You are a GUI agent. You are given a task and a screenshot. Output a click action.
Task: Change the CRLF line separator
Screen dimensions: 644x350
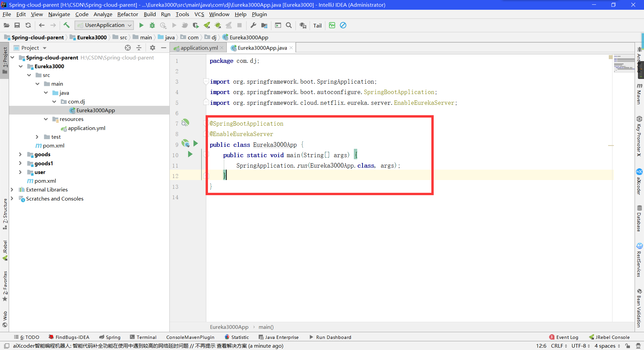559,346
